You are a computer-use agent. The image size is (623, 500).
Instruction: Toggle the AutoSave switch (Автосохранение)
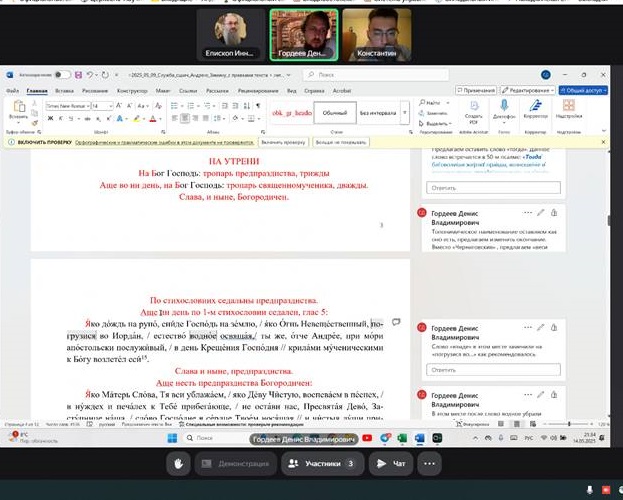click(x=62, y=74)
